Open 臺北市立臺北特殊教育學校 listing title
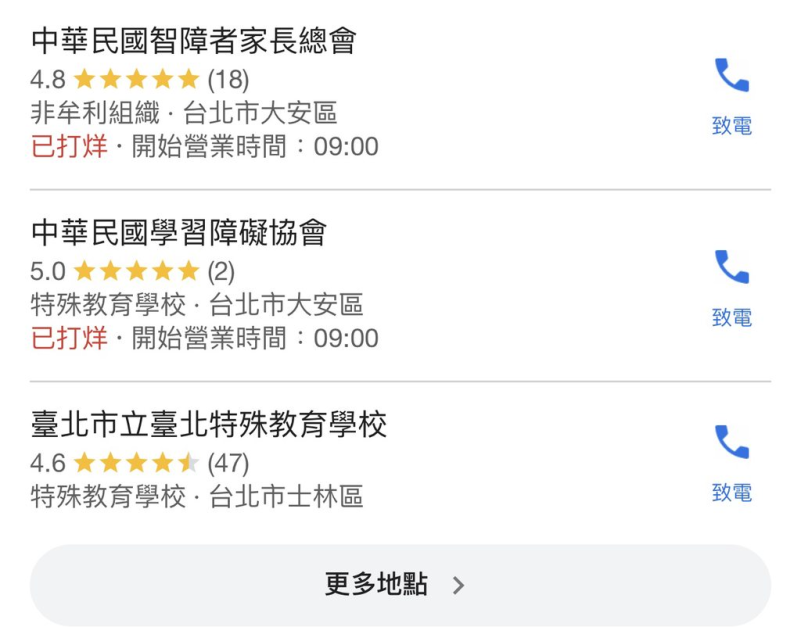Viewport: 801px width, 627px height. 209,425
